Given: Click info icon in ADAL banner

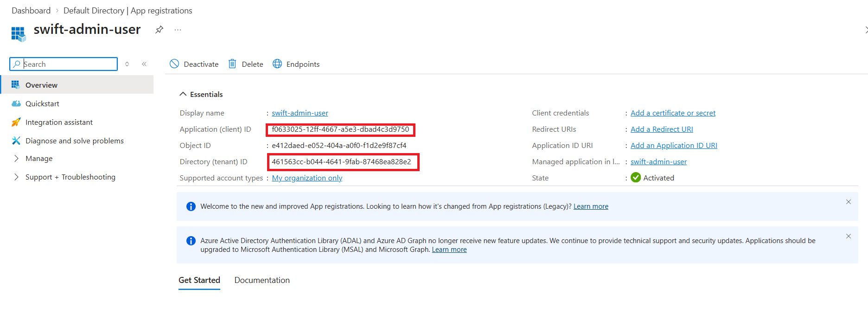Looking at the screenshot, I should [x=191, y=241].
